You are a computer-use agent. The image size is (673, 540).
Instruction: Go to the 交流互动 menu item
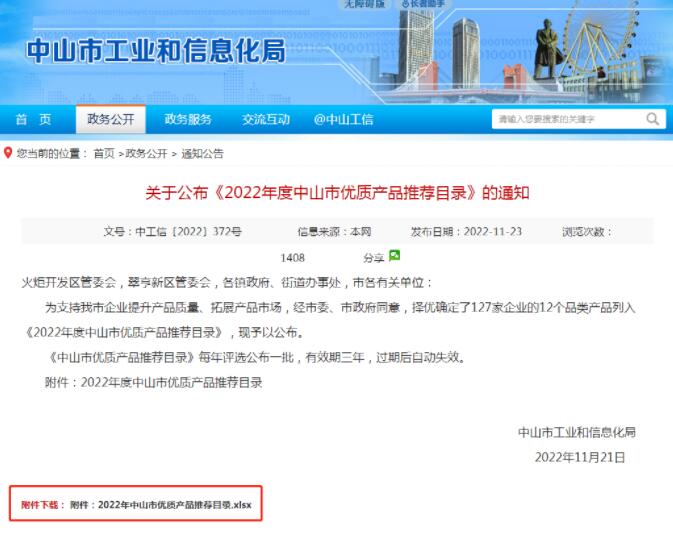pos(265,120)
